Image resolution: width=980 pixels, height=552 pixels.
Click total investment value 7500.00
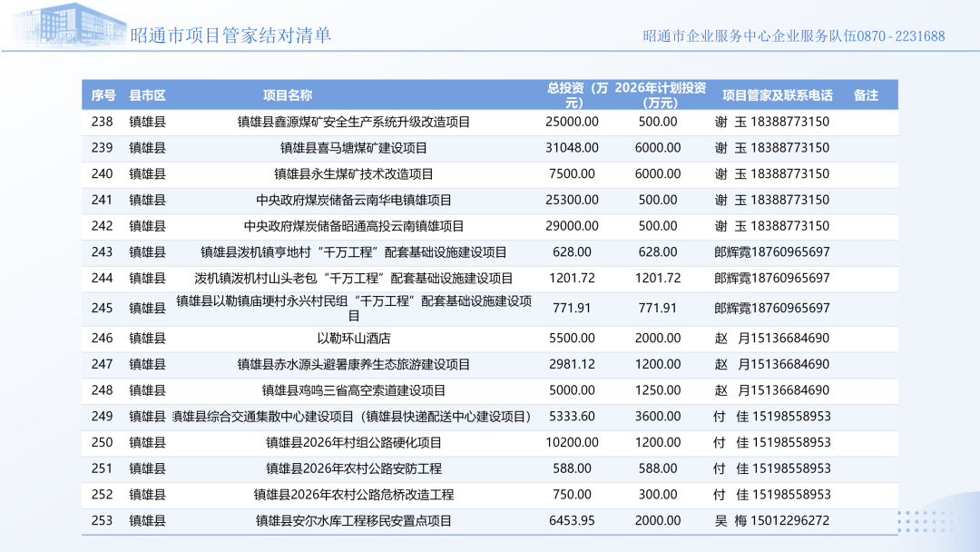[x=572, y=173]
